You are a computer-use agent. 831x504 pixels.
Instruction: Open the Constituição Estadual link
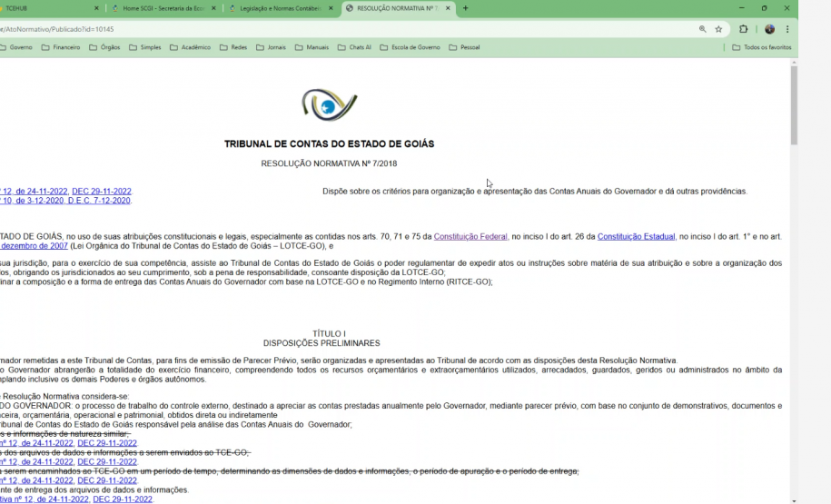tap(636, 237)
